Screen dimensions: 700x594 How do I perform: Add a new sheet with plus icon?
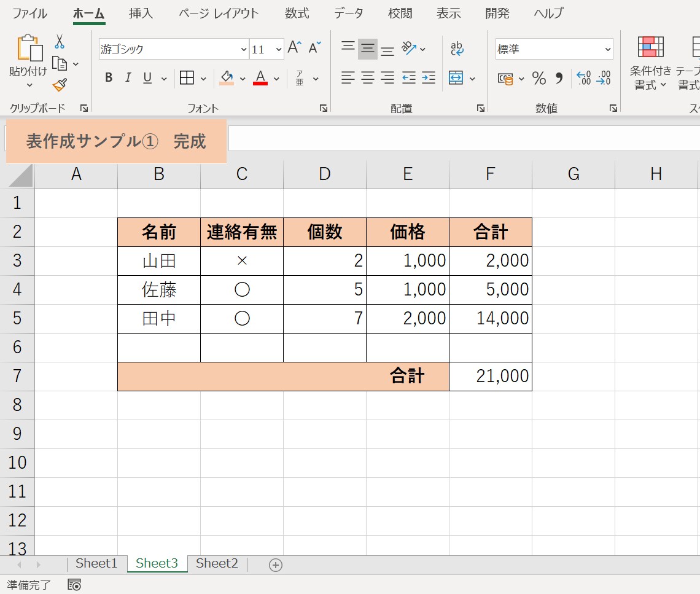(x=276, y=565)
